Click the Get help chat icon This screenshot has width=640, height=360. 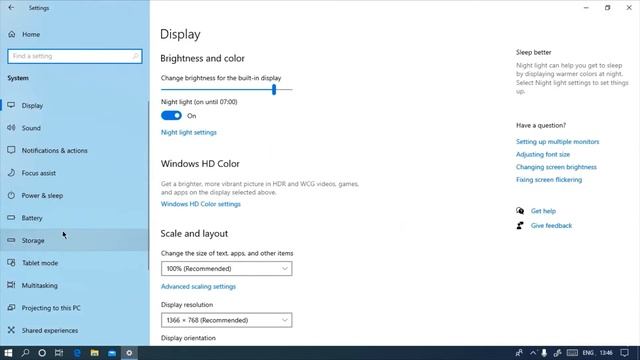(520, 211)
